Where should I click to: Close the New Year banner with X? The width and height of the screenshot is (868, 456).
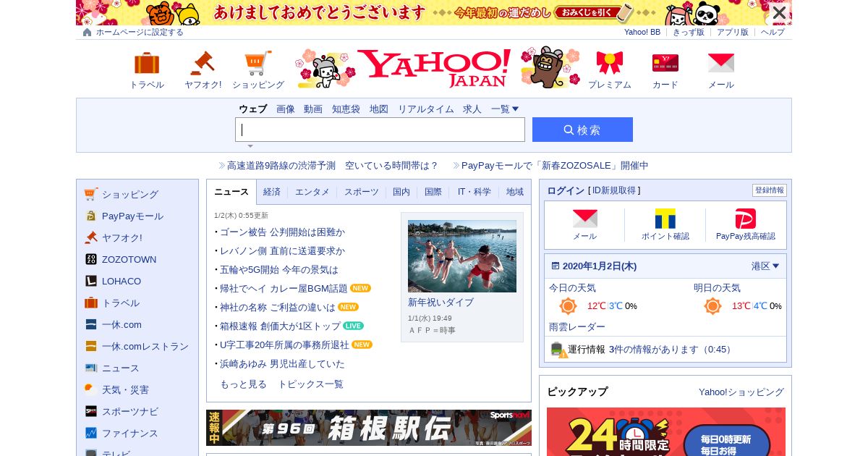pos(779,12)
